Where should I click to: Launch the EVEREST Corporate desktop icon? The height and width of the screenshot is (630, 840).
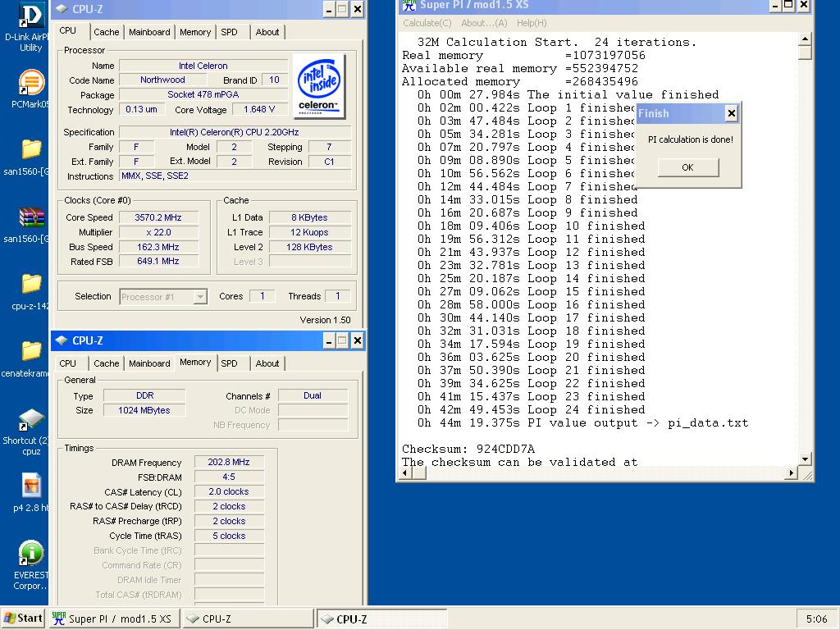(x=31, y=553)
